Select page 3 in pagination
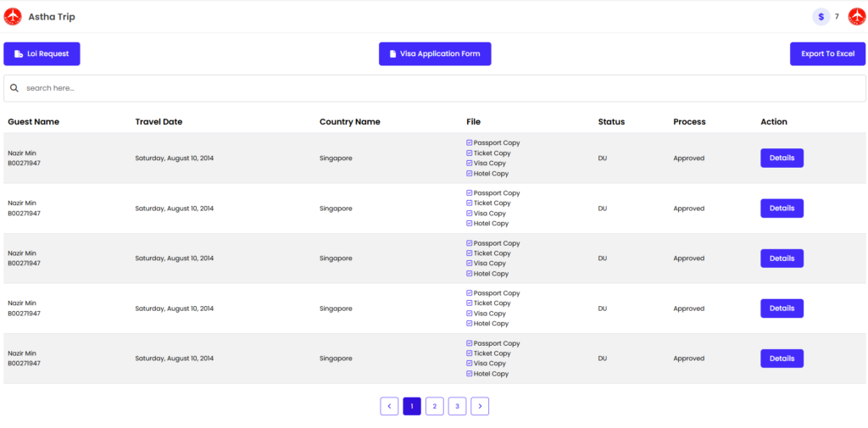Image resolution: width=868 pixels, height=428 pixels. click(457, 407)
